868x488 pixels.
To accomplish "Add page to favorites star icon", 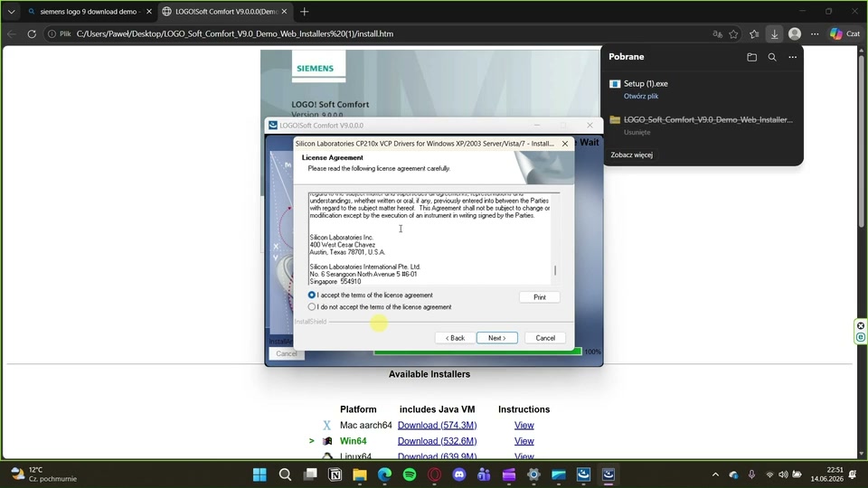I will pyautogui.click(x=733, y=33).
